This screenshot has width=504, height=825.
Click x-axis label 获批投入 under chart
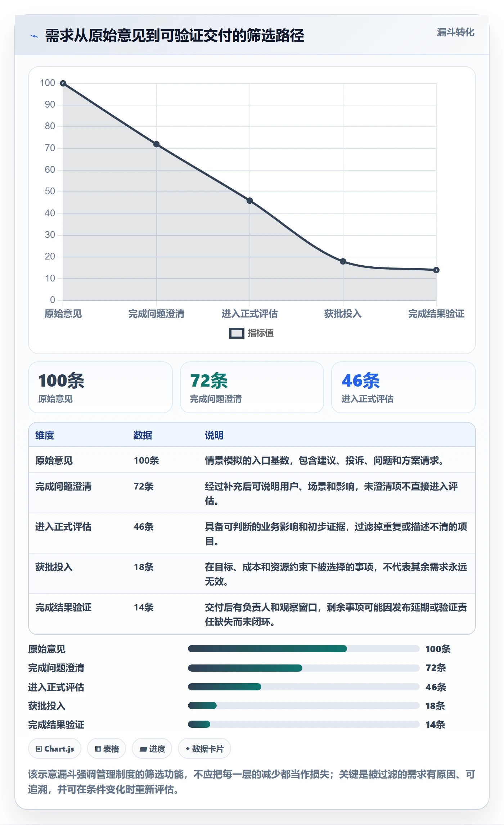[343, 314]
